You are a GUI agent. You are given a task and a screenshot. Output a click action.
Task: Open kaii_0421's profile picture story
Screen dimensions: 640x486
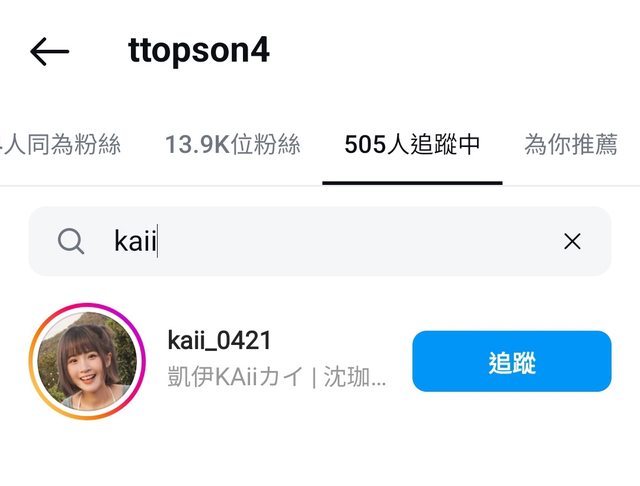tap(87, 361)
